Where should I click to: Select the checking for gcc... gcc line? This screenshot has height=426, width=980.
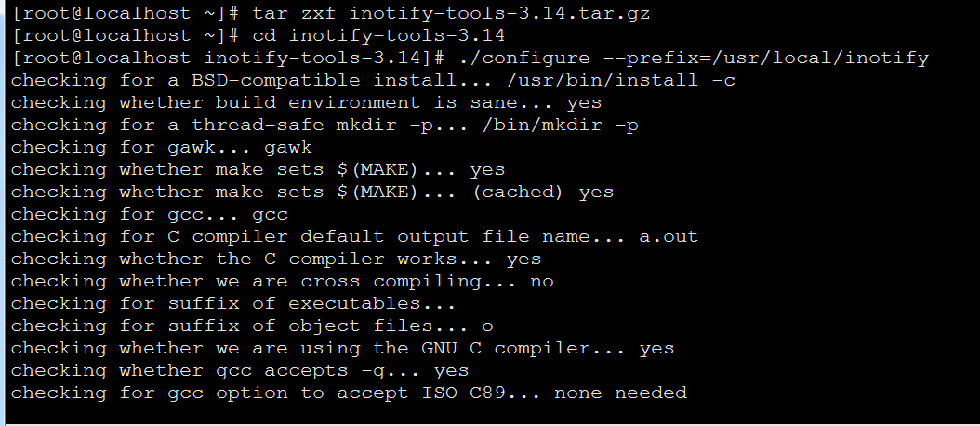coord(150,215)
